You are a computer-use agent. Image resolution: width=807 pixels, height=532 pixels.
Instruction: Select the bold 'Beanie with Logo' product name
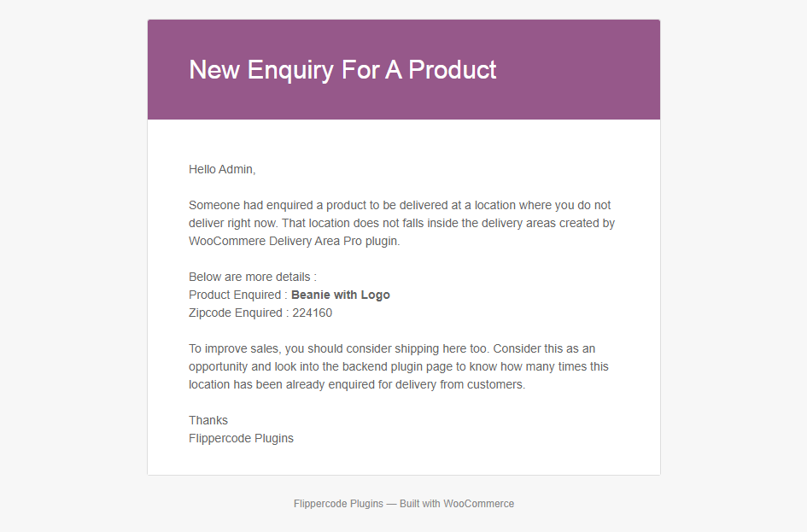click(340, 295)
